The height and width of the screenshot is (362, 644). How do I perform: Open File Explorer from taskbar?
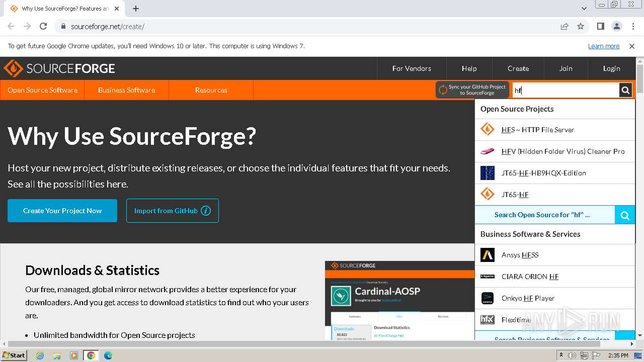tap(57, 355)
